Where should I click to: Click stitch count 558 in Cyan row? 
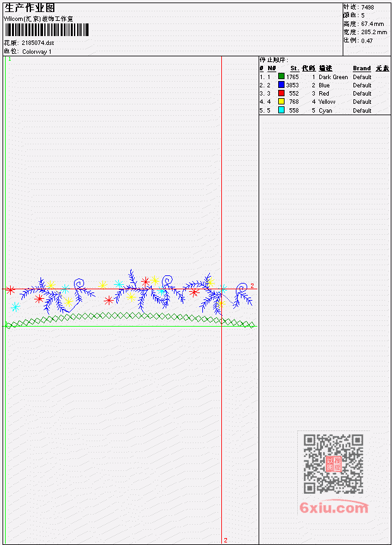coord(294,111)
